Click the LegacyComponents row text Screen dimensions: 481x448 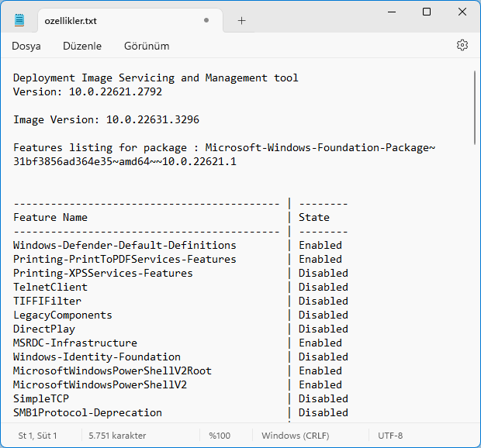coord(63,315)
